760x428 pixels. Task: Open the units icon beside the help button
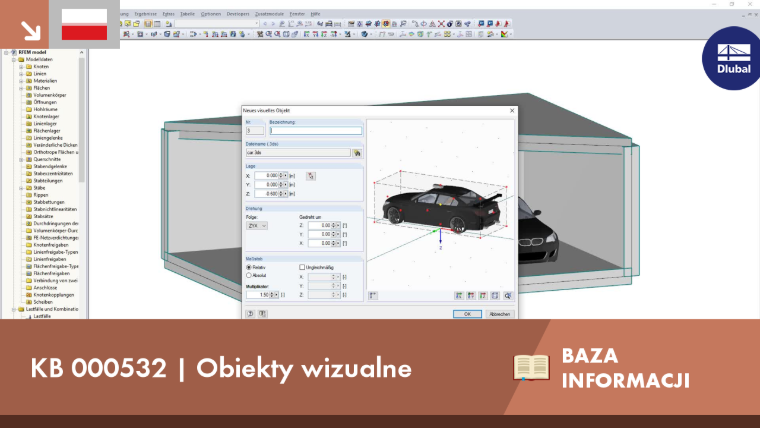click(x=262, y=314)
